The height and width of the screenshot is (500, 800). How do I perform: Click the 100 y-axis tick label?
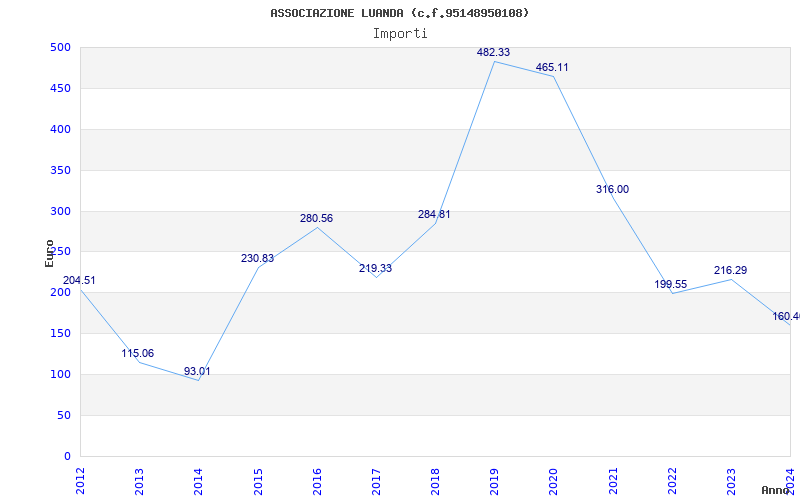(60, 374)
